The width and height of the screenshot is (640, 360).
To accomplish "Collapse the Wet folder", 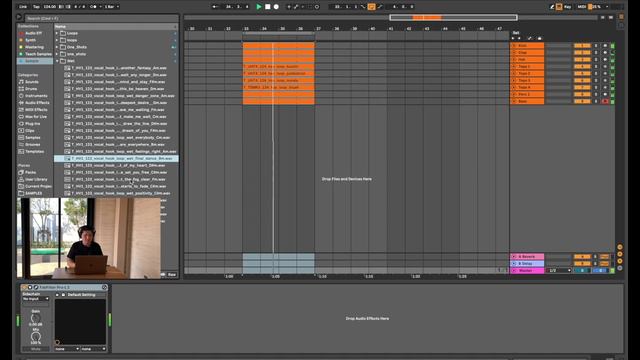I will (57, 61).
